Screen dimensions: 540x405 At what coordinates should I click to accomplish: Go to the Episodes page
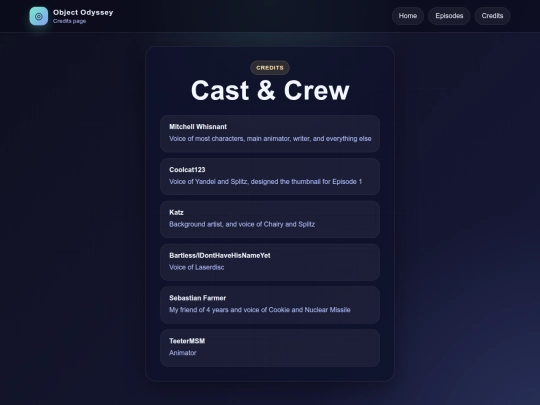449,16
